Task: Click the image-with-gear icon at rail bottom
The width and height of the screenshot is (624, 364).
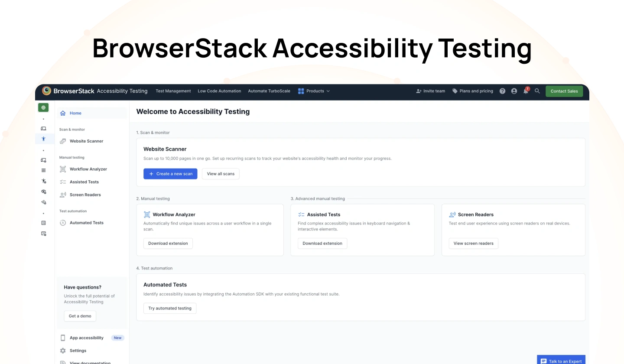Action: click(x=43, y=234)
